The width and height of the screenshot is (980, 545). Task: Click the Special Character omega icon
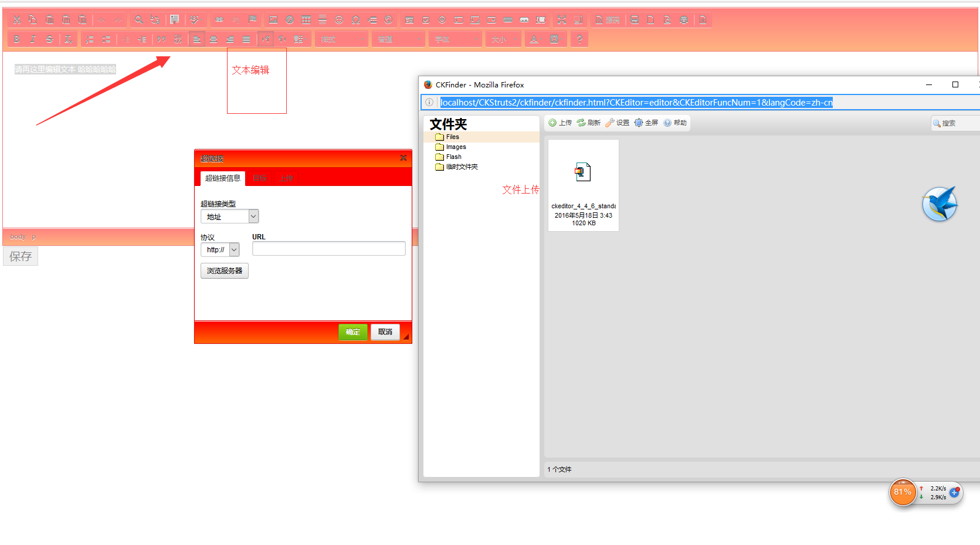pyautogui.click(x=355, y=20)
